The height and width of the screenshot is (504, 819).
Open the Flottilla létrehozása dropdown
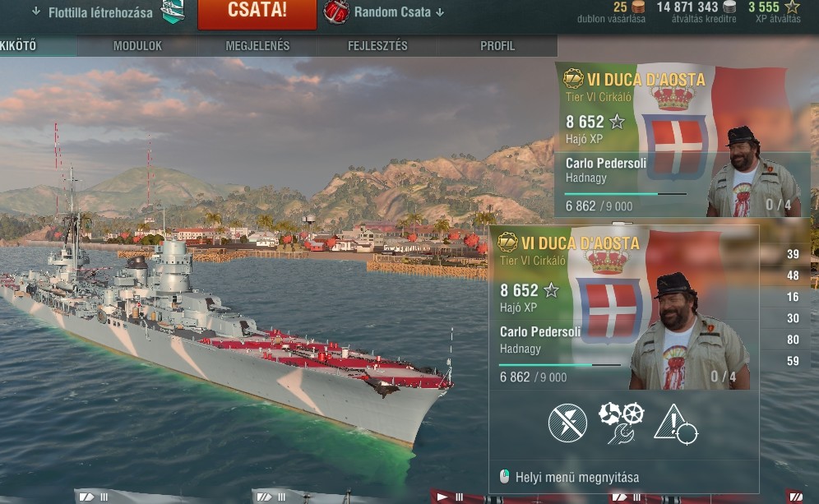pos(93,12)
